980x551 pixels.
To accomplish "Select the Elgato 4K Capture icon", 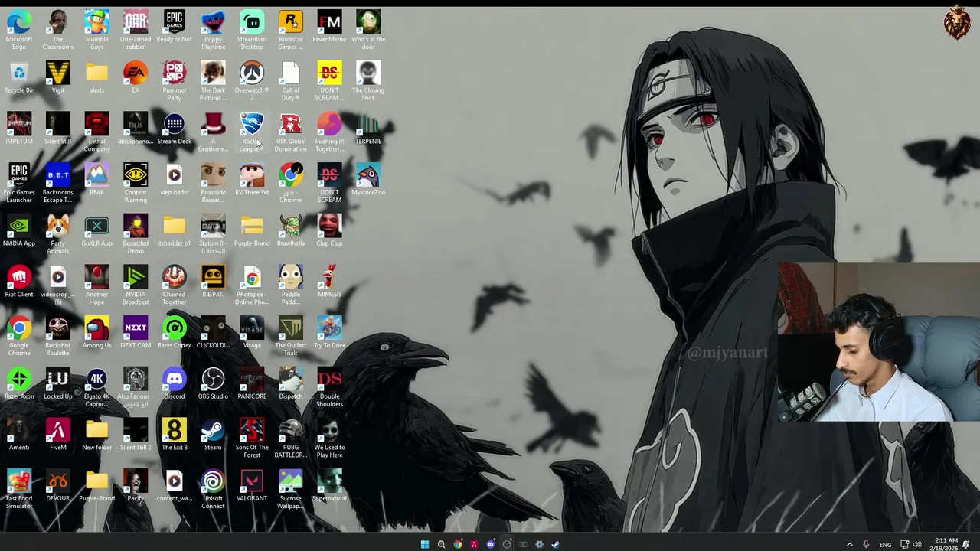I will point(96,387).
